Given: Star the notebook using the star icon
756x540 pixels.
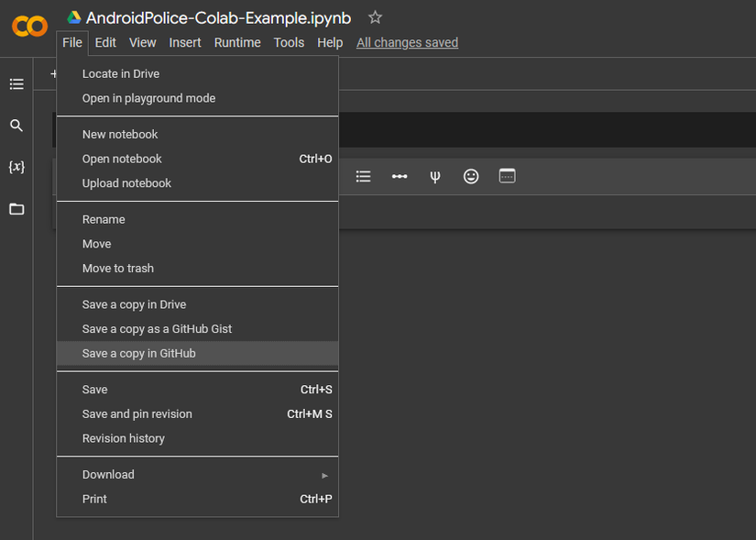Looking at the screenshot, I should click(375, 16).
